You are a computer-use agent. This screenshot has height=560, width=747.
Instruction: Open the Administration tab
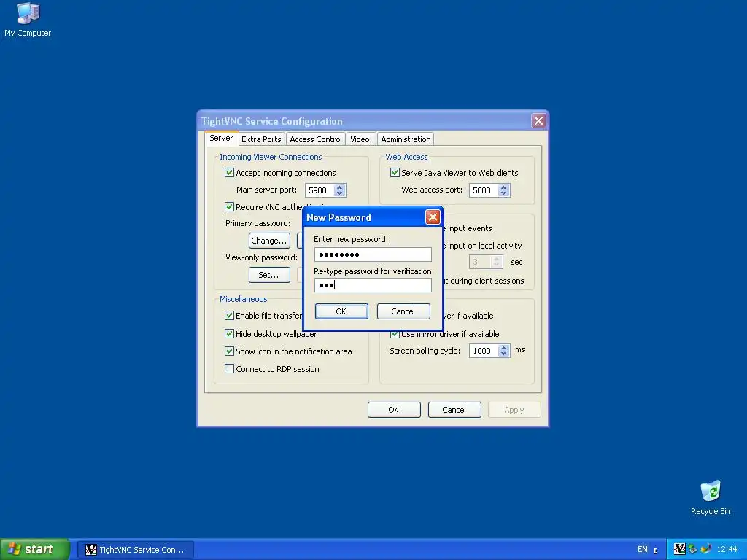point(406,139)
